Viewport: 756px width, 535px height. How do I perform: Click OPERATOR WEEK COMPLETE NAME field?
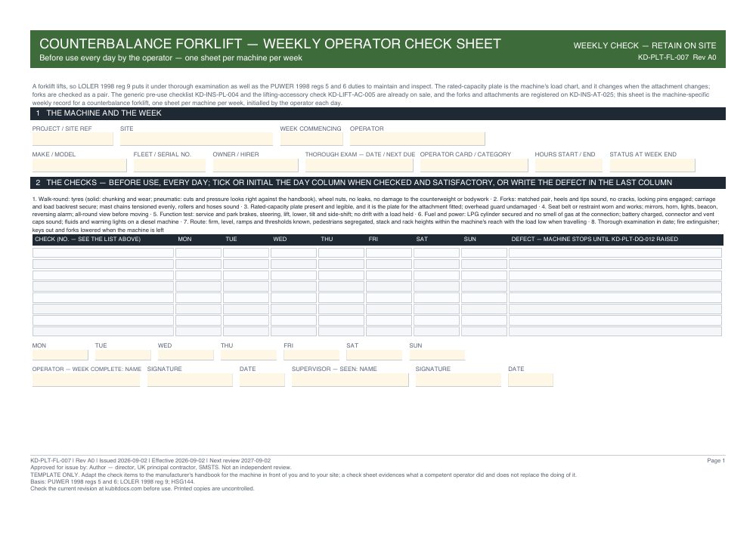(x=86, y=380)
